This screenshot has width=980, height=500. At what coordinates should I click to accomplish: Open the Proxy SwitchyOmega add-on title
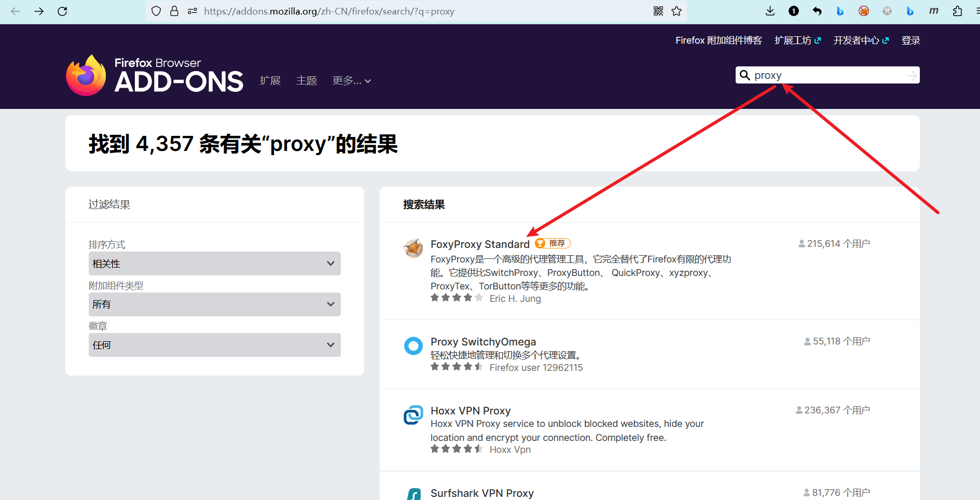pos(483,342)
